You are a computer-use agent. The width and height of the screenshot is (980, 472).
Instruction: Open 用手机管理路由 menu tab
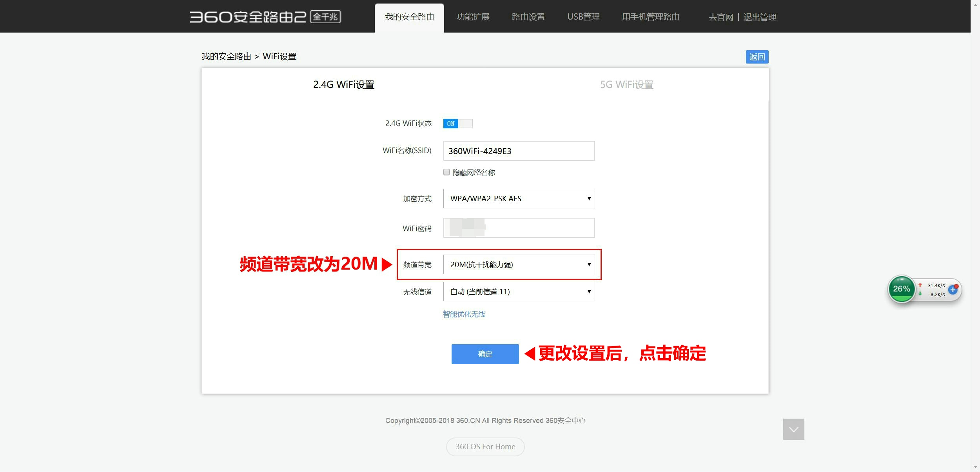(x=651, y=17)
